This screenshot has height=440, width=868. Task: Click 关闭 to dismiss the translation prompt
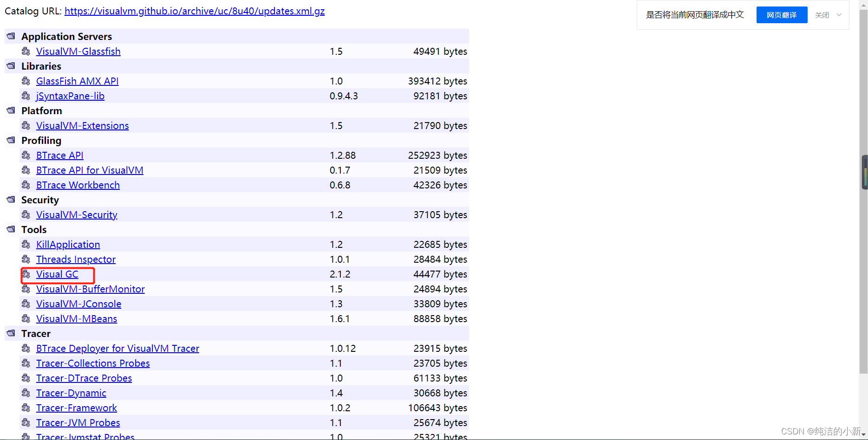[x=822, y=15]
